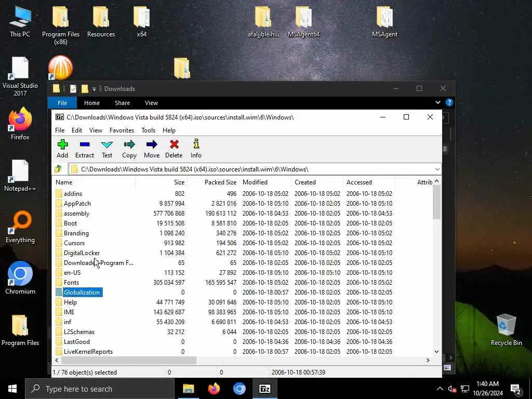This screenshot has height=399, width=532.
Task: Select the Resources desktop folder
Action: 101,22
